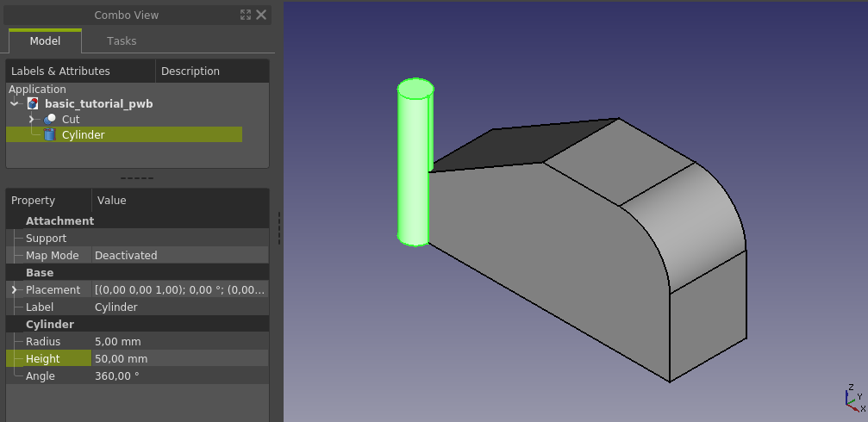The image size is (868, 422).
Task: Edit the Height value 50,00 mm
Action: click(180, 358)
